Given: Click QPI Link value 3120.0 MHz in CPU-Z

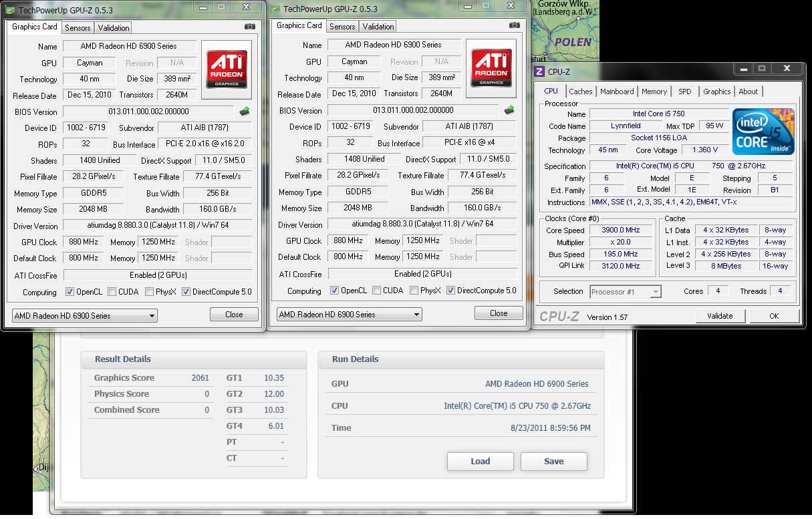Looking at the screenshot, I should click(x=621, y=266).
